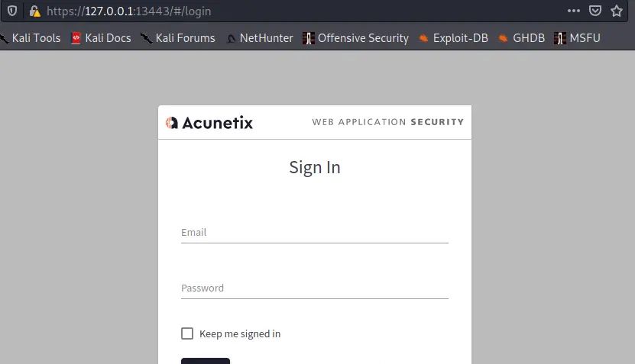Click the Acunetix logo icon
The image size is (635, 364).
click(x=172, y=122)
